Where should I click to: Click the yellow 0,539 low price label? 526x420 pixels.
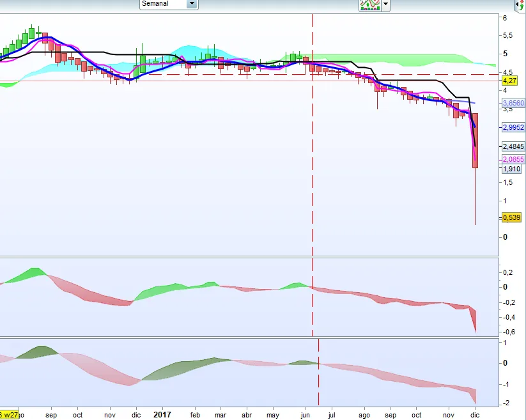511,218
